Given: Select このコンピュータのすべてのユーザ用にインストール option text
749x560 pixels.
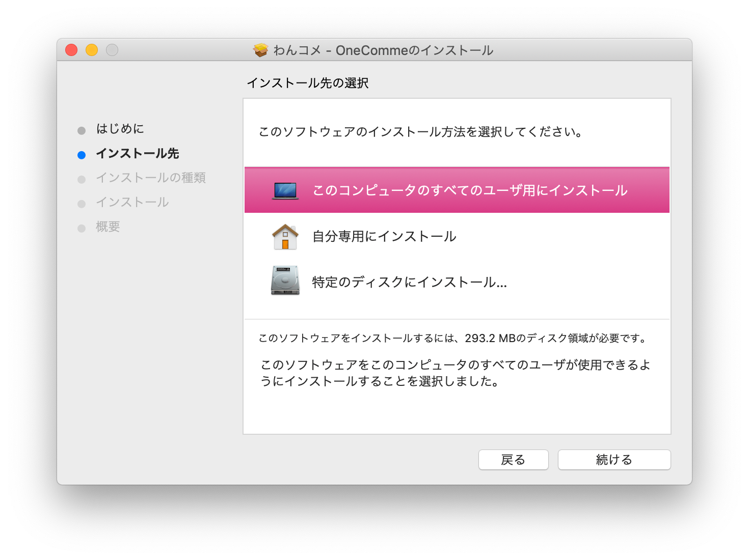Looking at the screenshot, I should (470, 190).
